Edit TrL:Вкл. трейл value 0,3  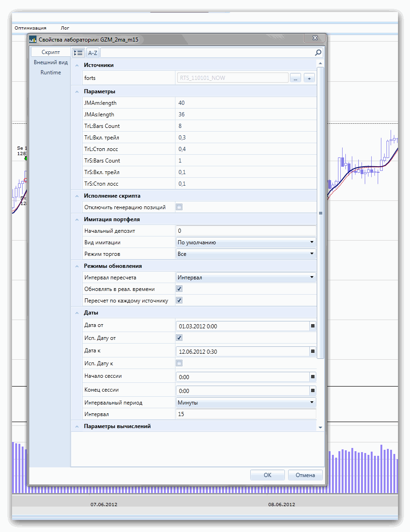coord(246,138)
